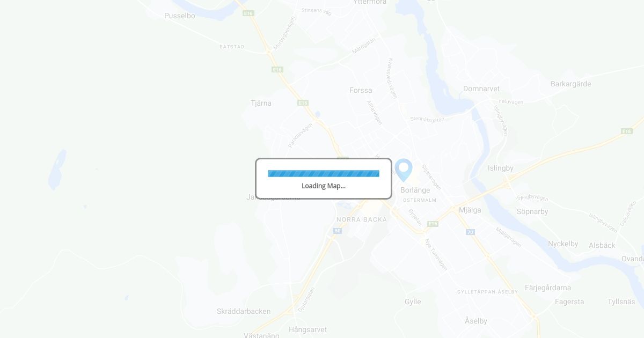Click the Barkargärde place name
This screenshot has height=338, width=644.
[x=571, y=84]
